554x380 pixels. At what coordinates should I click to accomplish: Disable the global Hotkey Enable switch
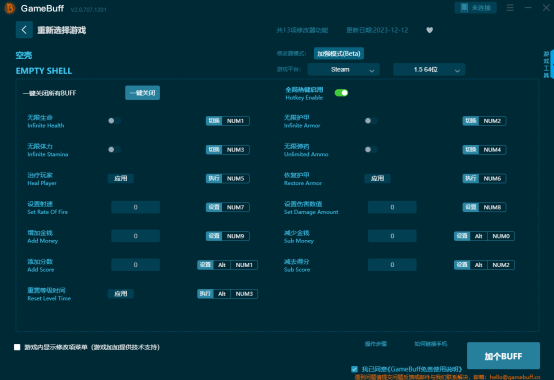click(x=341, y=93)
